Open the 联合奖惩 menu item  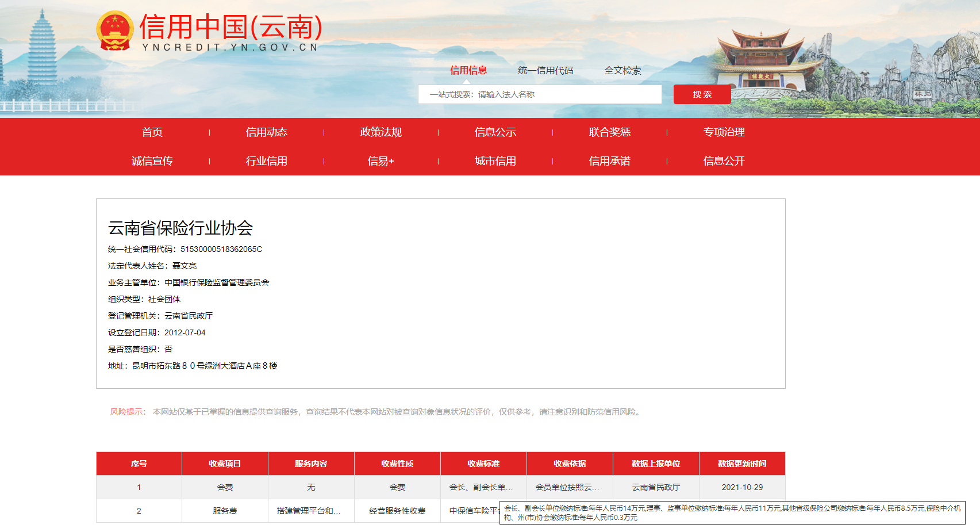click(x=610, y=132)
